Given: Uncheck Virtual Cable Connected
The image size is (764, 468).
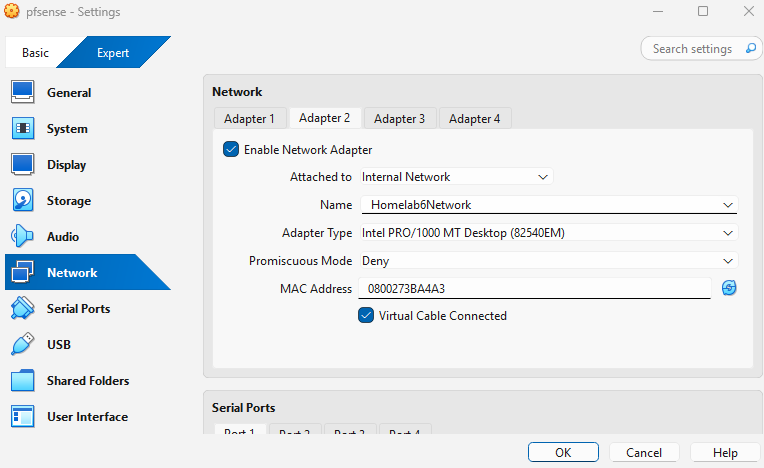Looking at the screenshot, I should click(x=366, y=316).
